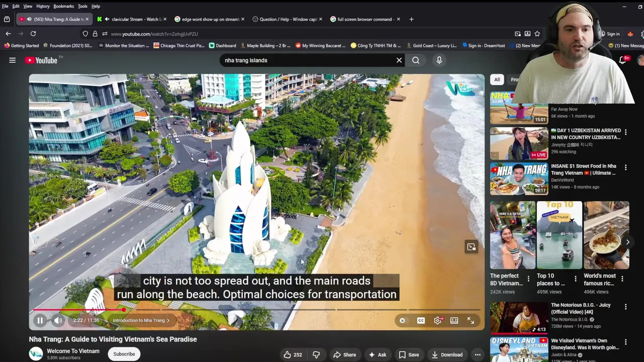Pause the video playback
This screenshot has height=362, width=644.
point(40,320)
